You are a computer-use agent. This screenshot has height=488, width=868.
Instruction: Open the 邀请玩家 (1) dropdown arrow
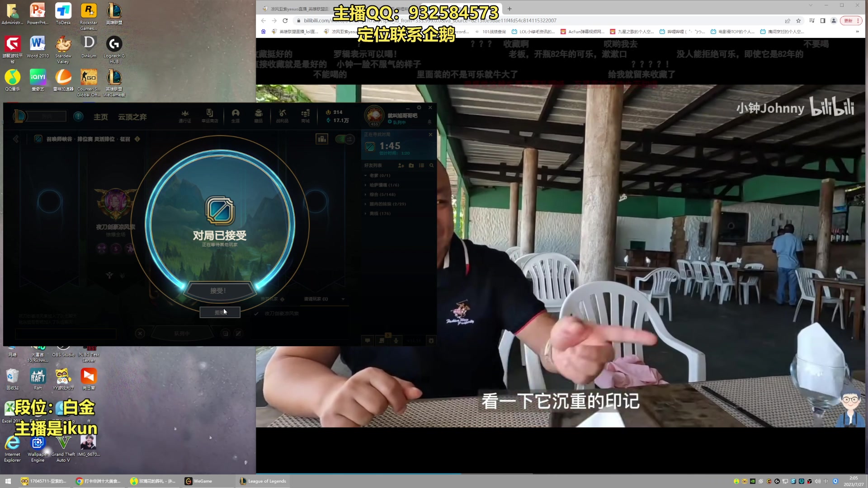(343, 299)
